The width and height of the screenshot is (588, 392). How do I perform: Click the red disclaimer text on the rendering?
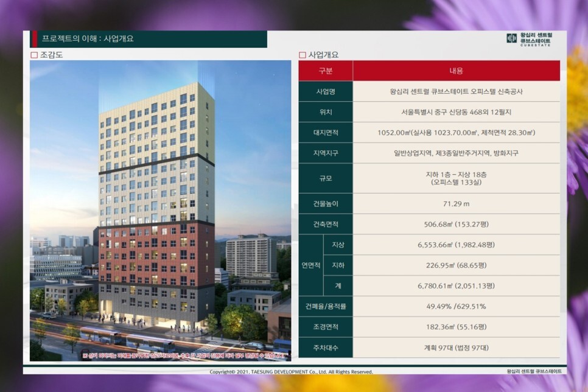tap(185, 355)
